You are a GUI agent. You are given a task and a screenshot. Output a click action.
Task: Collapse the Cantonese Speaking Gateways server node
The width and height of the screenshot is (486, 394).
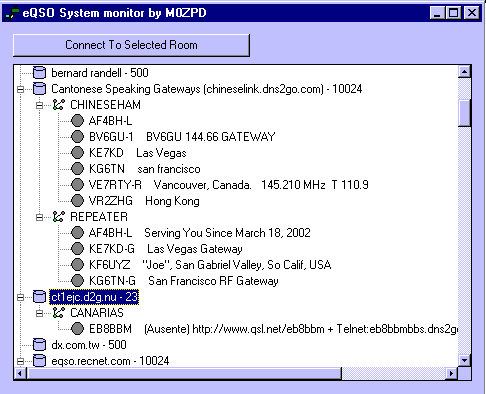(20, 89)
